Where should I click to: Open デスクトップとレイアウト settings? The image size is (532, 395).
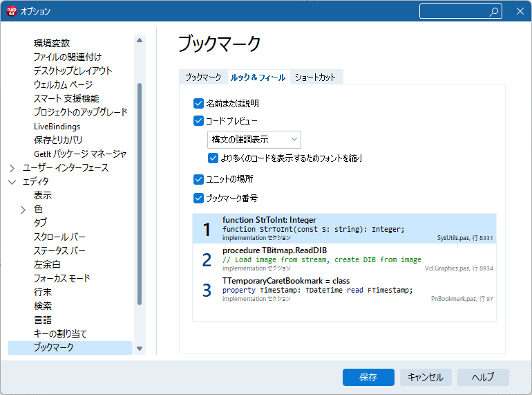(x=73, y=71)
